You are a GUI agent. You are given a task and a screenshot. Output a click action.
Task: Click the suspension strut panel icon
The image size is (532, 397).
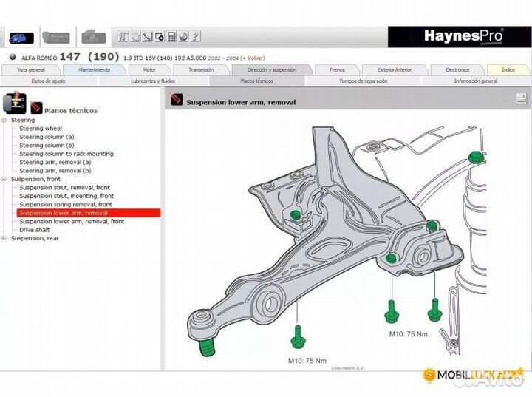pos(15,102)
